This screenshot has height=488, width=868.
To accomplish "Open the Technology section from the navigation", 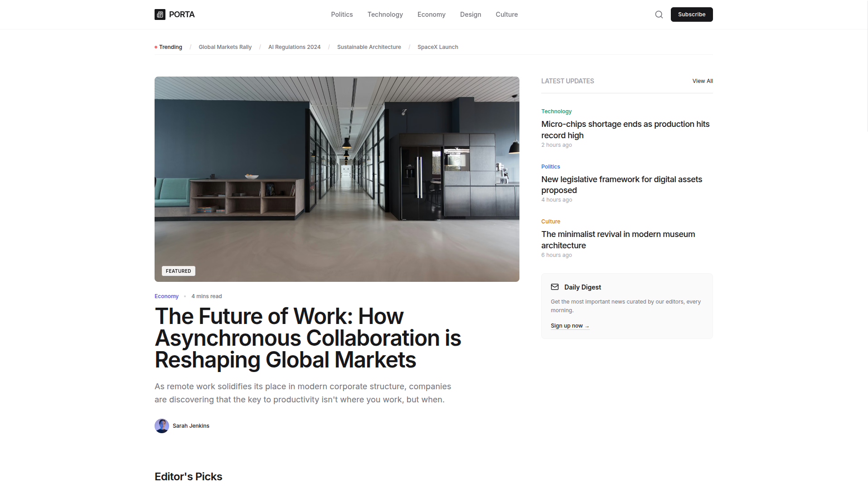I will (x=385, y=14).
